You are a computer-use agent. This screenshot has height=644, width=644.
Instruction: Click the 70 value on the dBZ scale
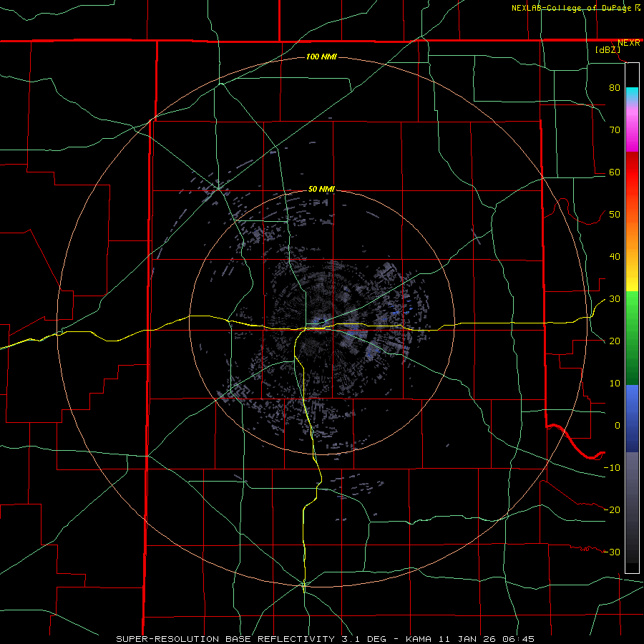[615, 130]
